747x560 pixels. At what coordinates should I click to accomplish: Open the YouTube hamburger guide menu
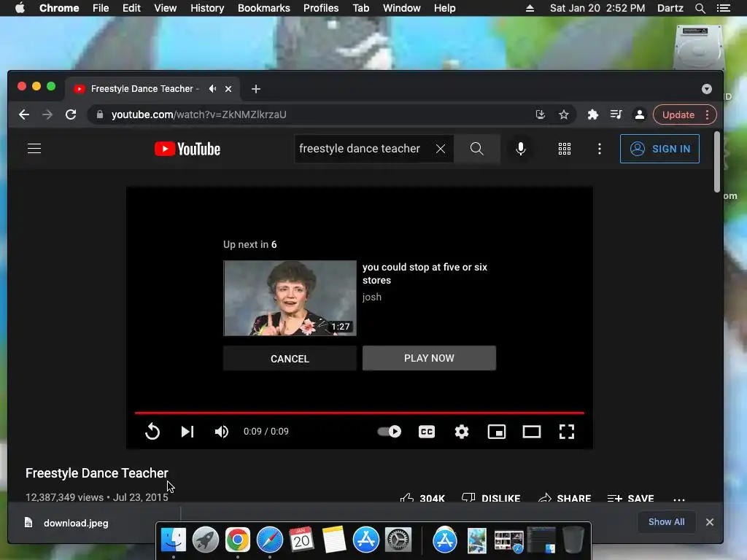(x=34, y=149)
